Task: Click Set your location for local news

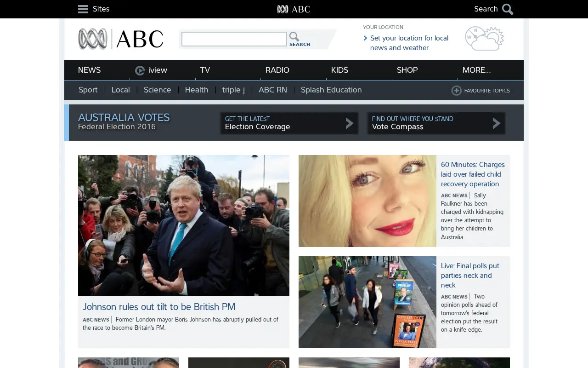Action: pos(409,43)
